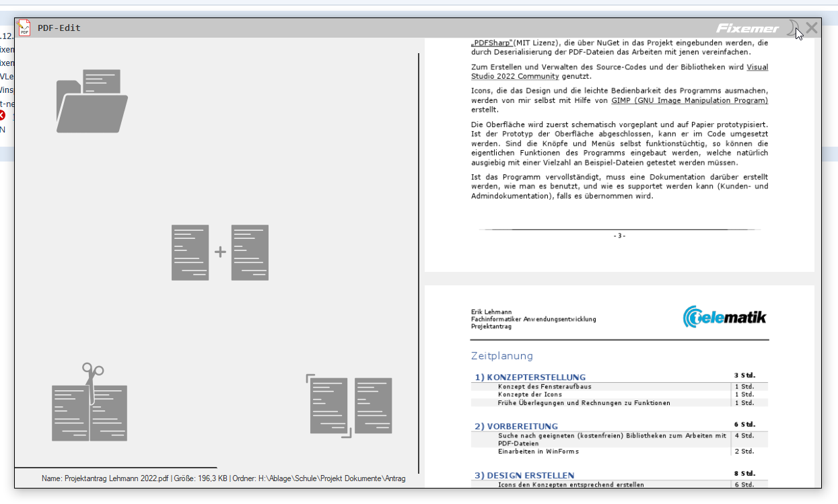Click the merge two documents icon
Screen dimensions: 838x504
(x=220, y=252)
